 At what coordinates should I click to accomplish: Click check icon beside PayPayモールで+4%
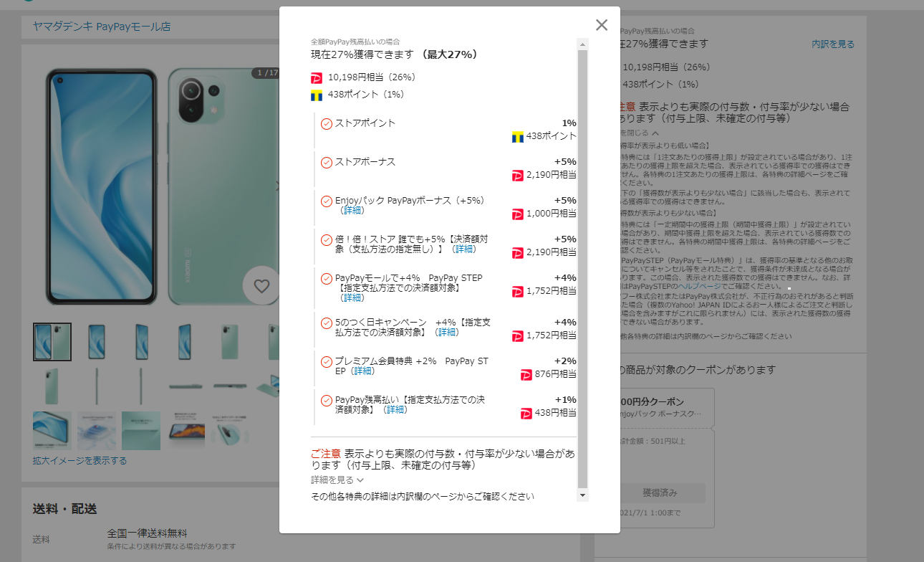tap(327, 278)
